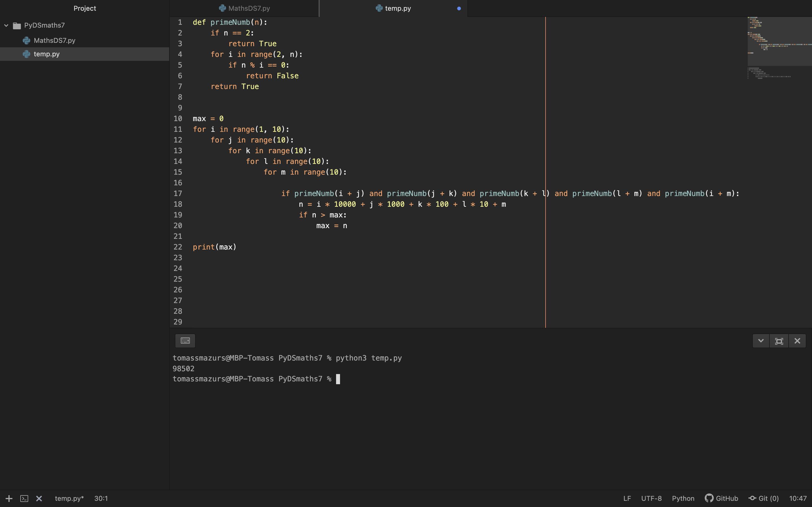Open Git (0) status panel
Image resolution: width=812 pixels, height=507 pixels.
tap(764, 498)
